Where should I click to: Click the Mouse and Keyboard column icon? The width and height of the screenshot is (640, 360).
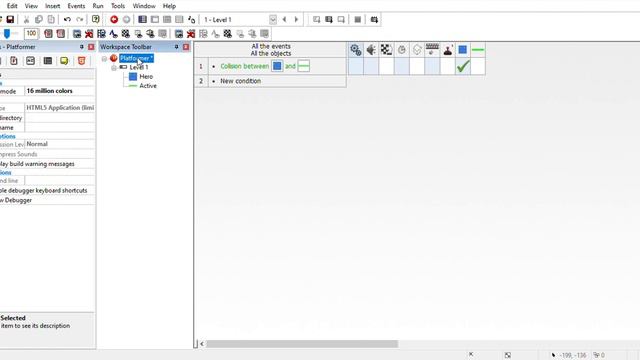[x=432, y=50]
